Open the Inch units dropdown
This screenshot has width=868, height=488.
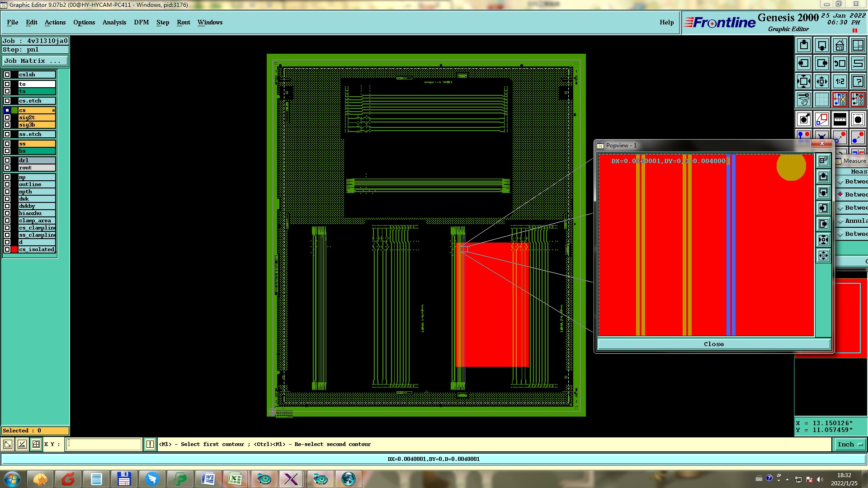849,445
